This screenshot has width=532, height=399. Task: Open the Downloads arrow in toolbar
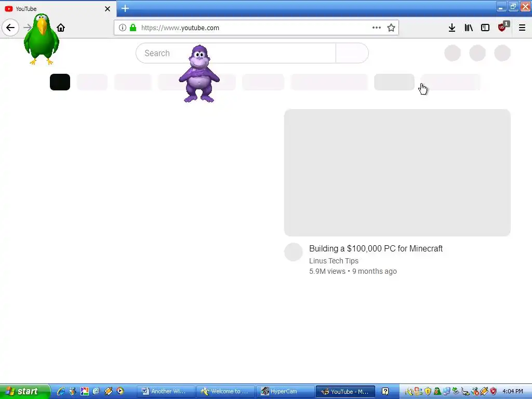451,28
